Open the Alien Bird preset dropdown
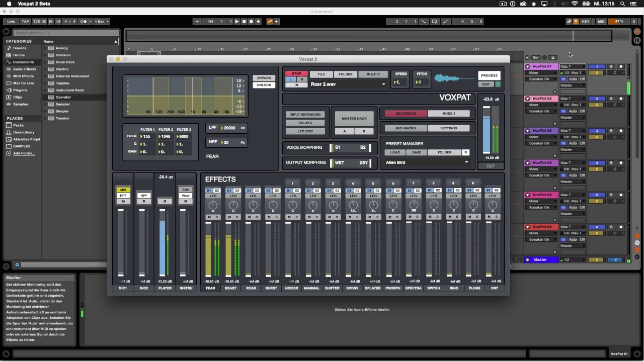The image size is (644, 362). 427,162
